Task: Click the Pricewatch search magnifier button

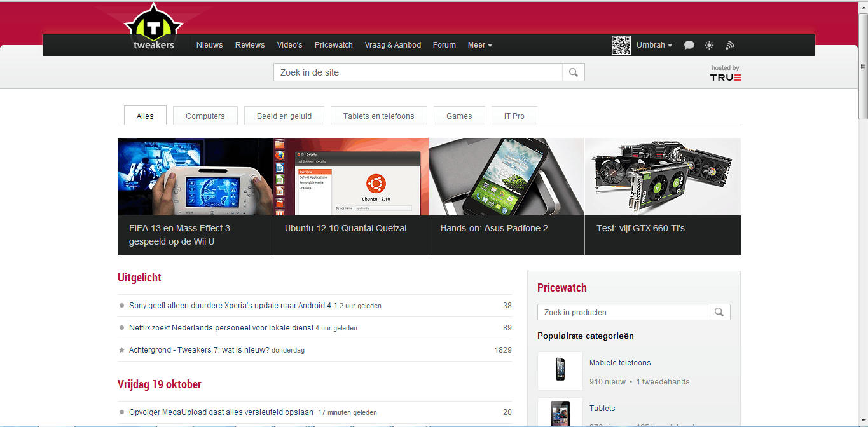Action: click(x=719, y=312)
